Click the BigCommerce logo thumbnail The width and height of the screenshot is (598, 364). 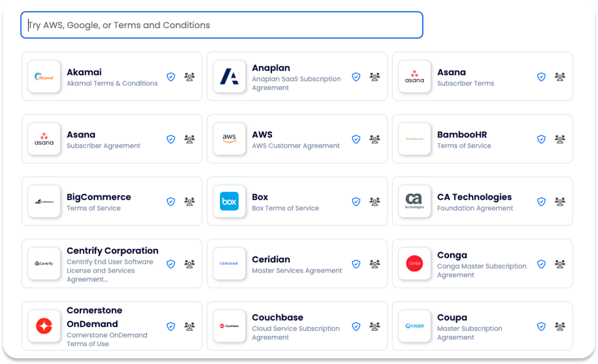click(x=44, y=201)
